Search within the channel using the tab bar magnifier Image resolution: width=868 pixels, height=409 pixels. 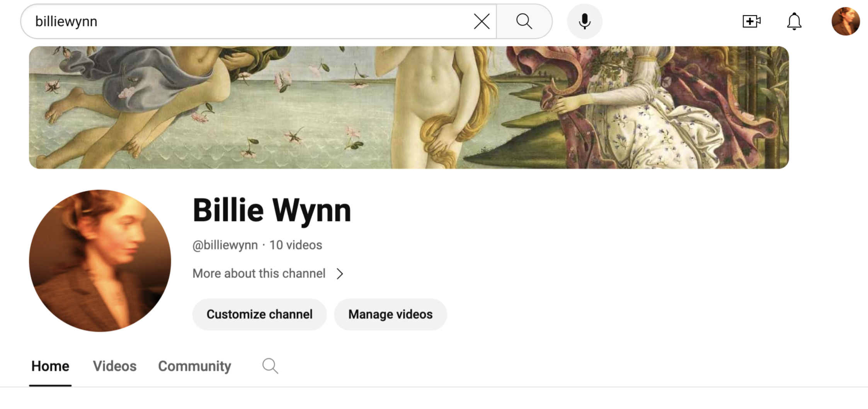[270, 366]
